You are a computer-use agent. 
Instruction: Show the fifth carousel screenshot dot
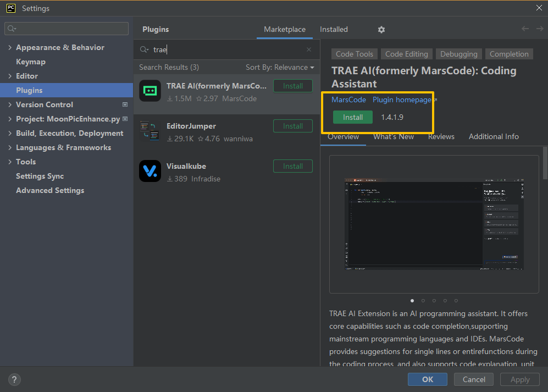pos(456,301)
